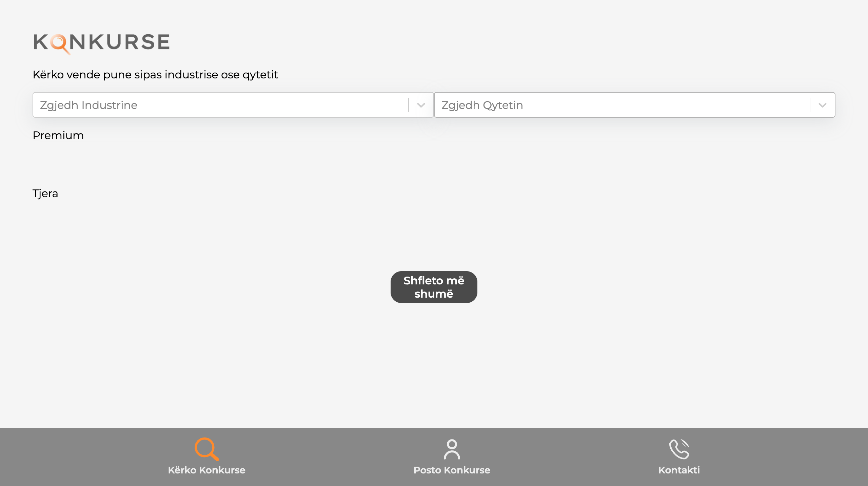
Task: Go to Kërko Konkurse tab label
Action: point(206,470)
